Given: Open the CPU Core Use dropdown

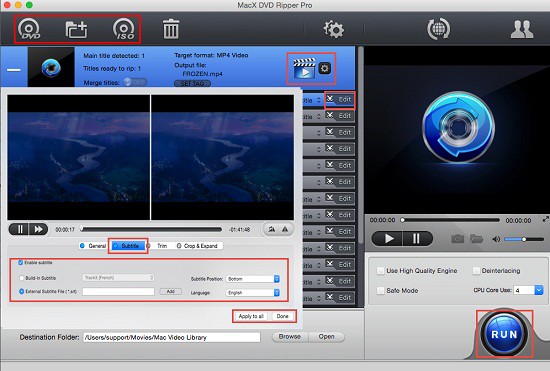Looking at the screenshot, I should pyautogui.click(x=528, y=290).
